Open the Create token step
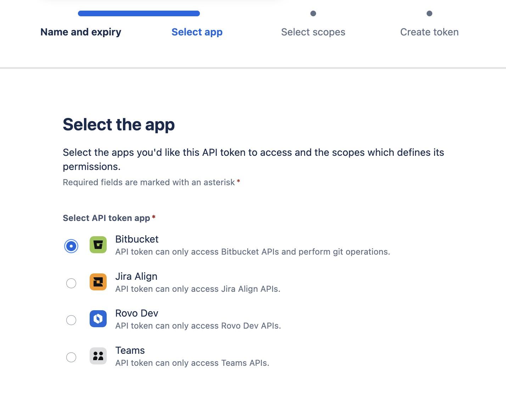This screenshot has width=506, height=420. pyautogui.click(x=429, y=32)
